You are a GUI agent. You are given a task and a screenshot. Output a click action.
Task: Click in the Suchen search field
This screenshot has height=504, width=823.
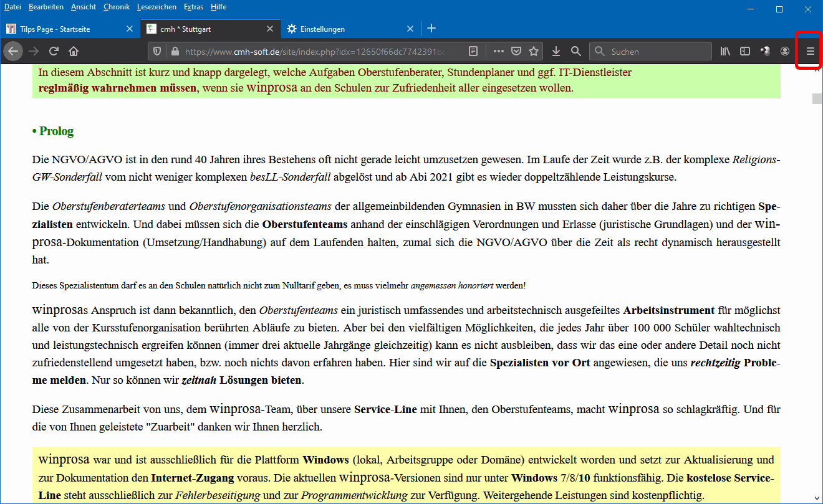click(x=658, y=51)
